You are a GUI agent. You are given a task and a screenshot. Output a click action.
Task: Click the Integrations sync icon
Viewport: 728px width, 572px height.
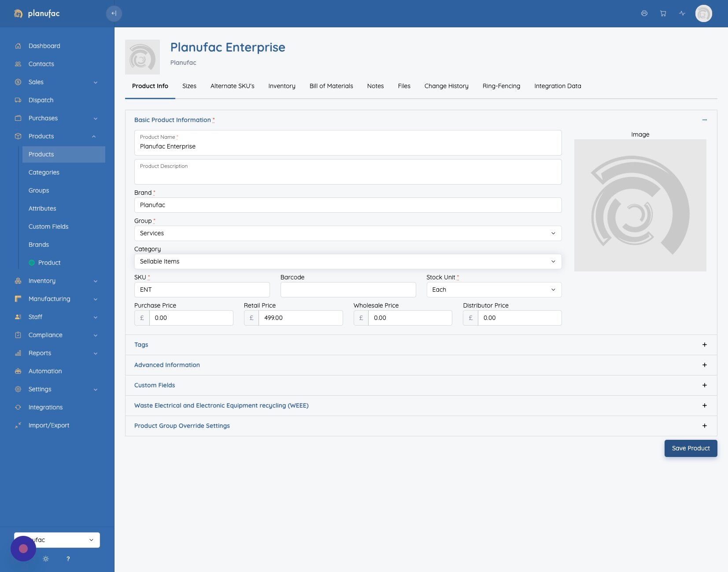[x=18, y=407]
